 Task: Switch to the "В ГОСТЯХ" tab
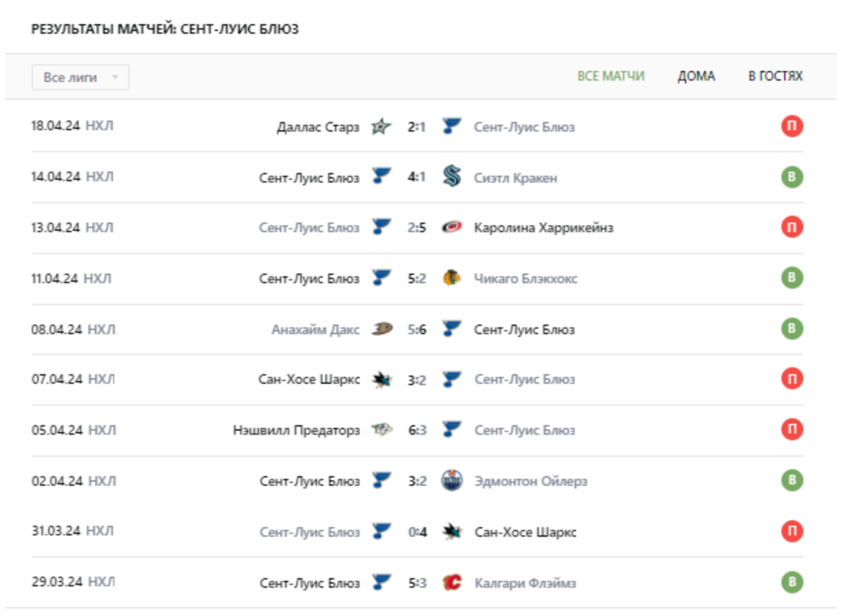tap(775, 76)
